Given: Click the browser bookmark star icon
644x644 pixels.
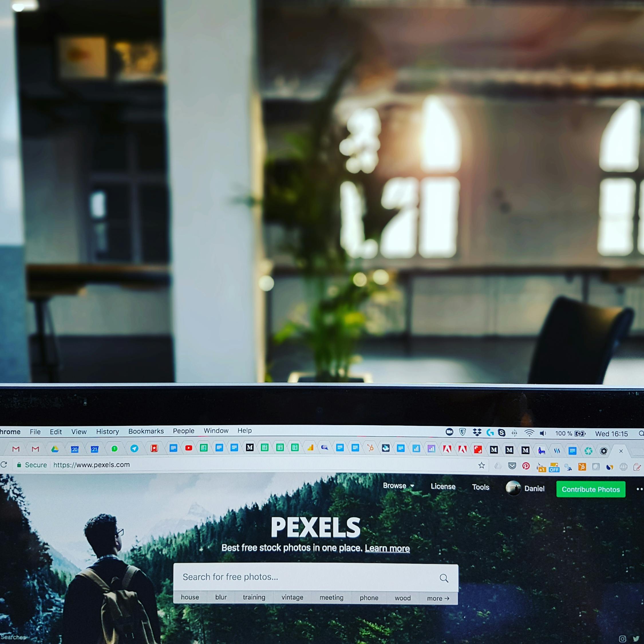Looking at the screenshot, I should [482, 465].
